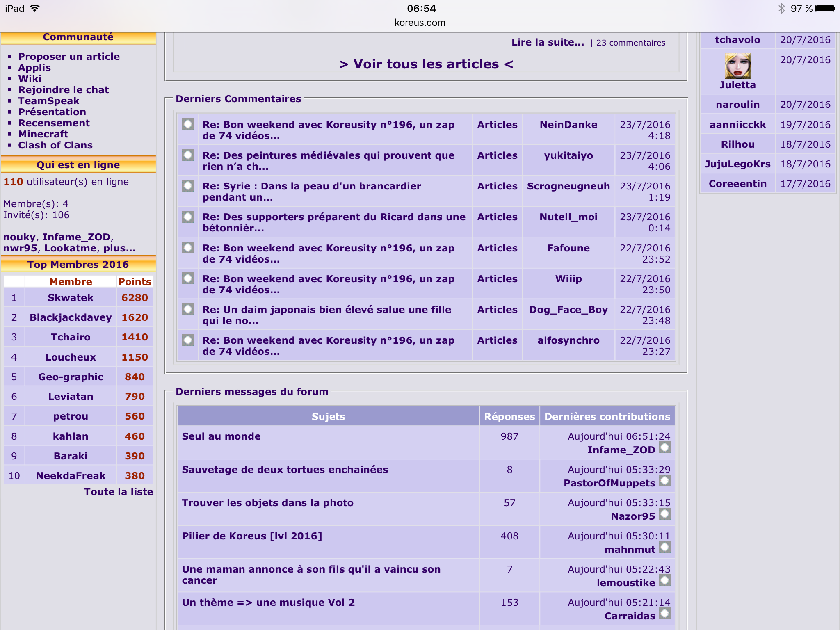The height and width of the screenshot is (630, 840).
Task: Open '23 commentaires' link
Action: pos(630,43)
